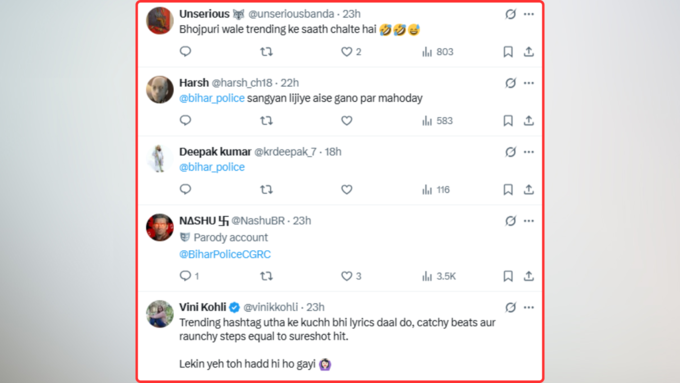Open the @unseriousbanda handle

tap(291, 14)
